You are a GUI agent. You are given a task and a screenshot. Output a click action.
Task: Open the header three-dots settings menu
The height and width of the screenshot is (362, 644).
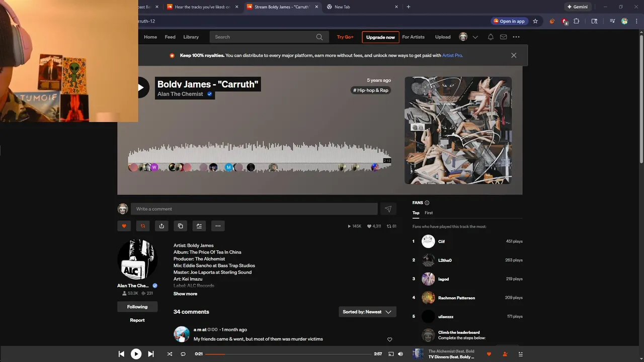click(x=516, y=37)
